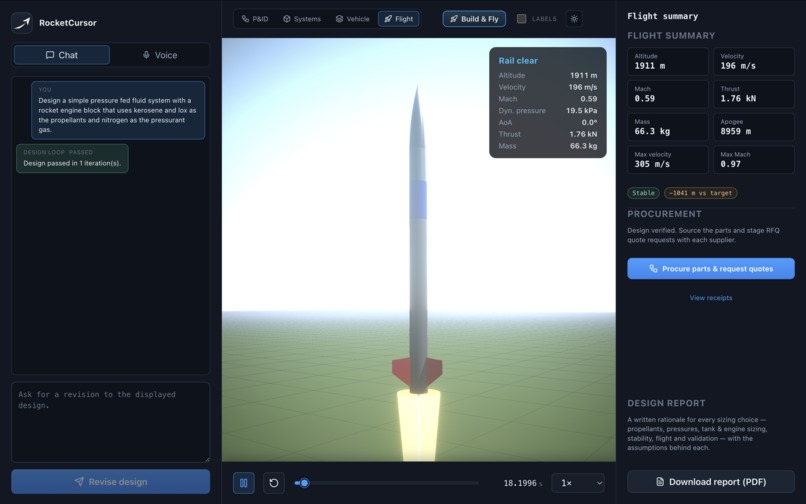Click the -1041 m vs target badge

pyautogui.click(x=701, y=193)
